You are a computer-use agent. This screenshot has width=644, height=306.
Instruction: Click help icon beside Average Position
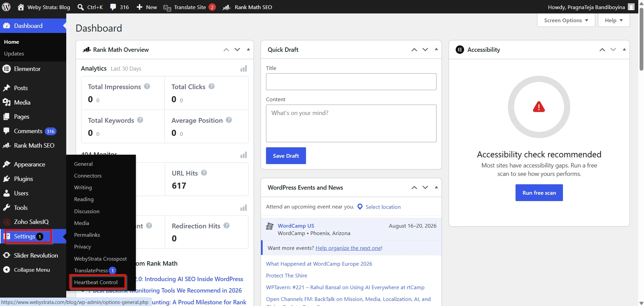[x=229, y=120]
